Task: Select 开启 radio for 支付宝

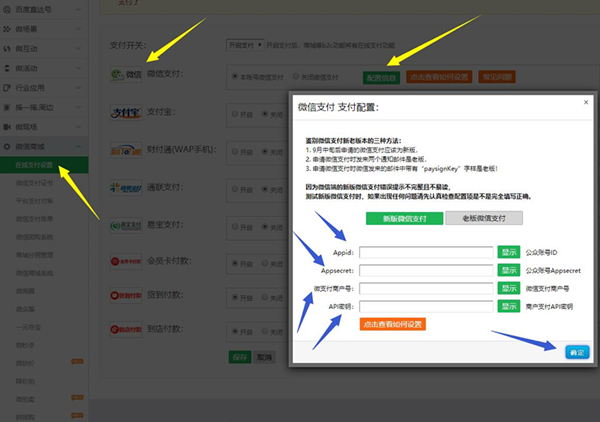Action: [235, 114]
